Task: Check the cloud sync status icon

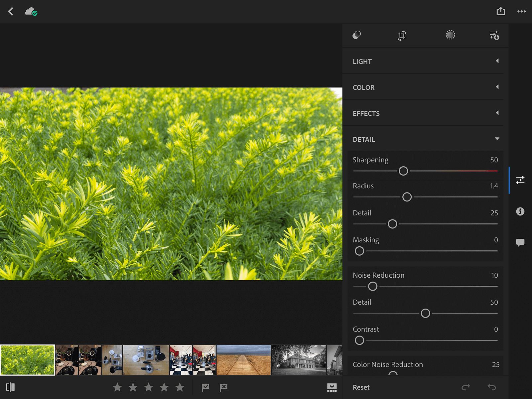Action: point(31,12)
